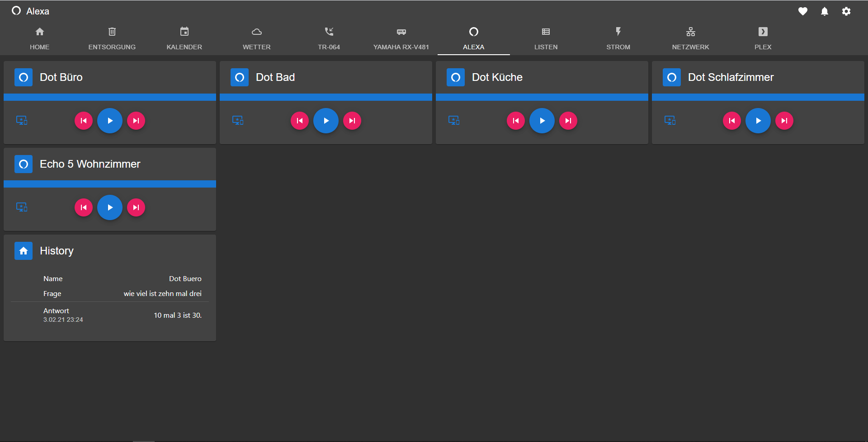Open device icon on Dot Küche card

point(454,120)
